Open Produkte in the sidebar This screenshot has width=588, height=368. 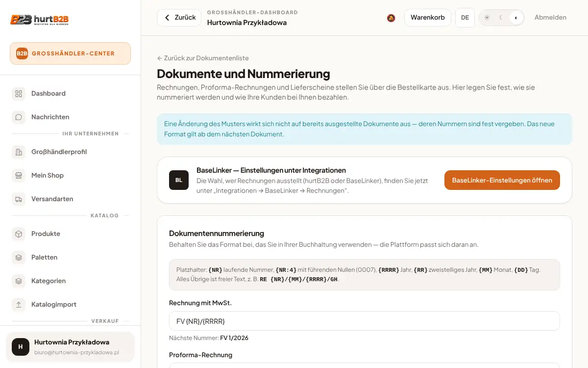70,234
